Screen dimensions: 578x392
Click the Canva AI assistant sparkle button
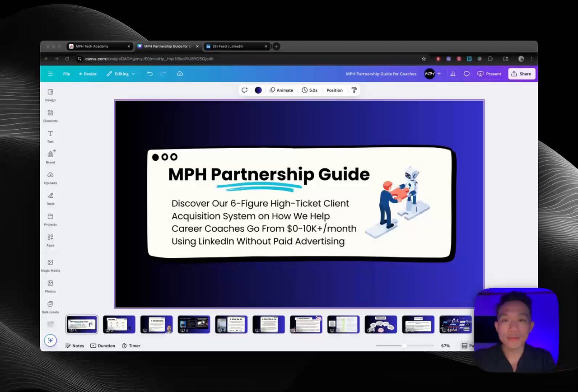[50, 341]
